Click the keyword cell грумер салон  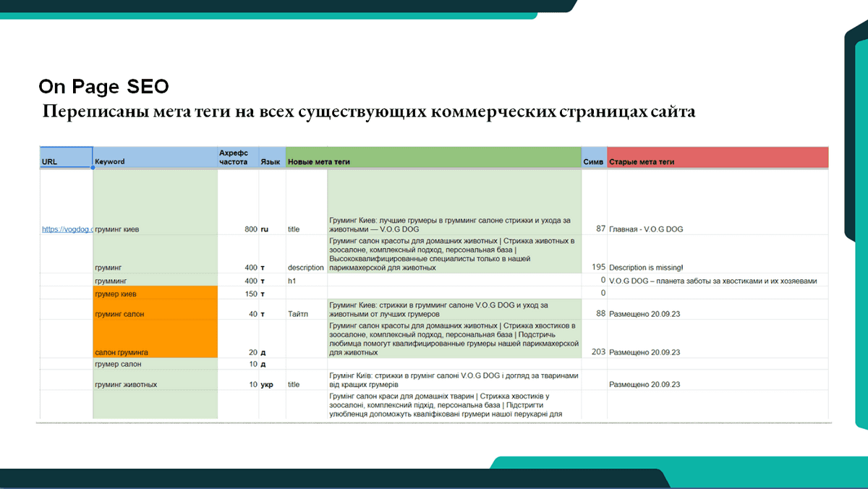click(155, 364)
